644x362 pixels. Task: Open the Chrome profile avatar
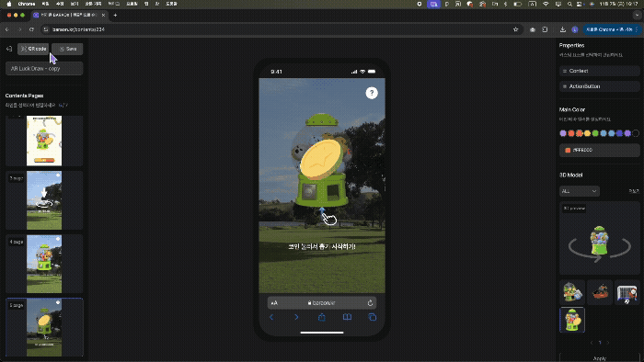click(x=575, y=29)
